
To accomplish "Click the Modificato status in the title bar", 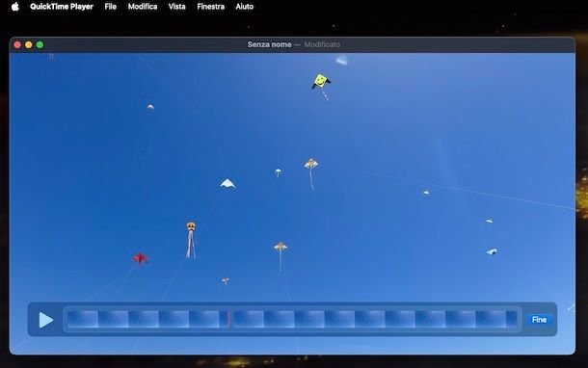I will point(322,44).
